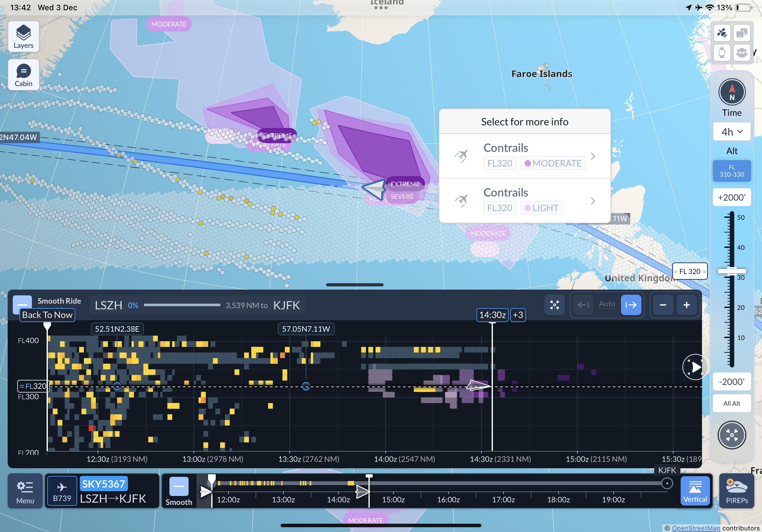This screenshot has height=532, width=762.
Task: Open the Cabin chat icon
Action: [x=23, y=75]
